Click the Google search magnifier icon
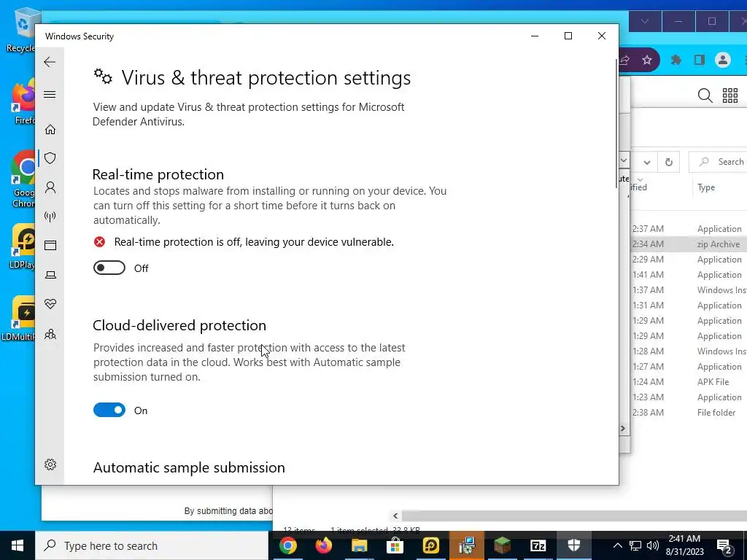 [705, 96]
